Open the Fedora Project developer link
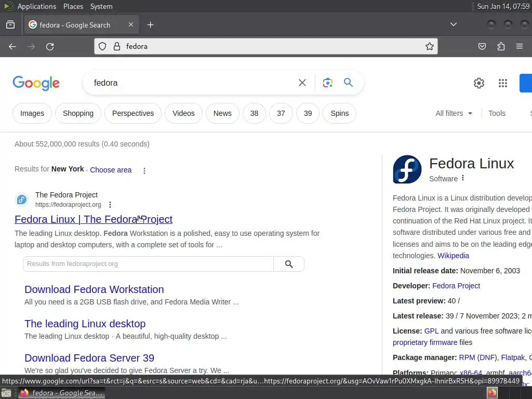 pyautogui.click(x=456, y=286)
